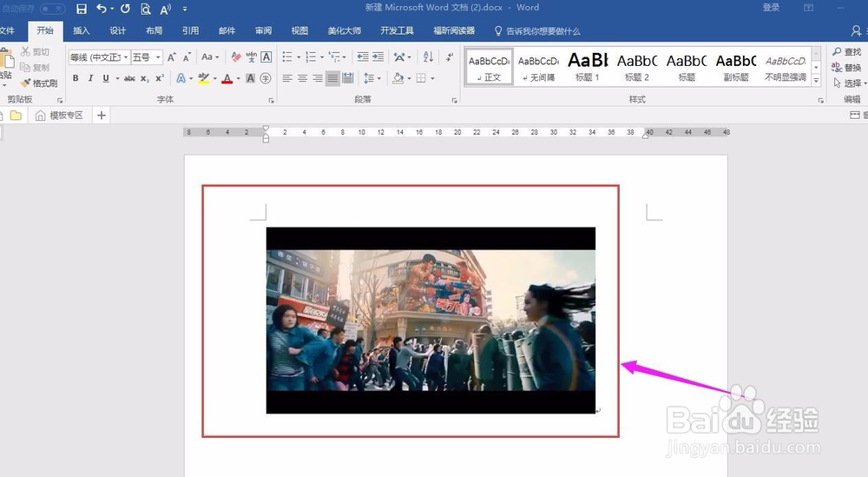The image size is (868, 477).
Task: Sort the selected text
Action: (x=428, y=57)
